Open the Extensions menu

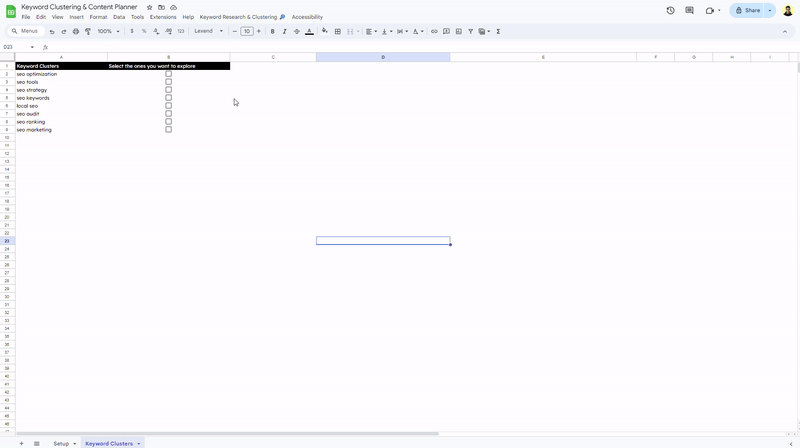point(163,17)
